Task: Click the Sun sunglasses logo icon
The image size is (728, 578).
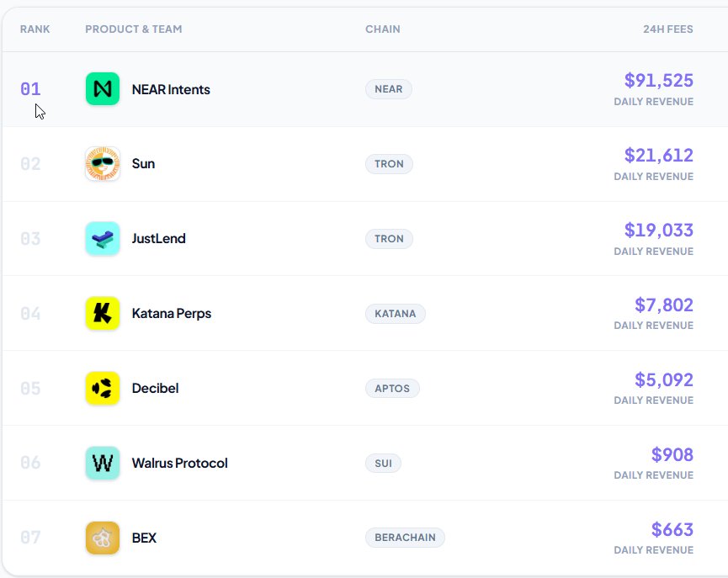Action: click(103, 164)
